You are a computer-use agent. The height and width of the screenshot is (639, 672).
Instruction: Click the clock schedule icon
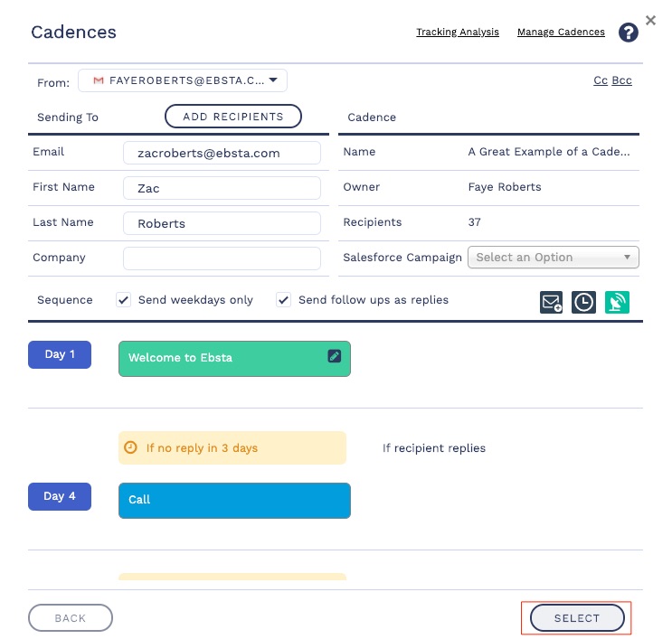(584, 303)
